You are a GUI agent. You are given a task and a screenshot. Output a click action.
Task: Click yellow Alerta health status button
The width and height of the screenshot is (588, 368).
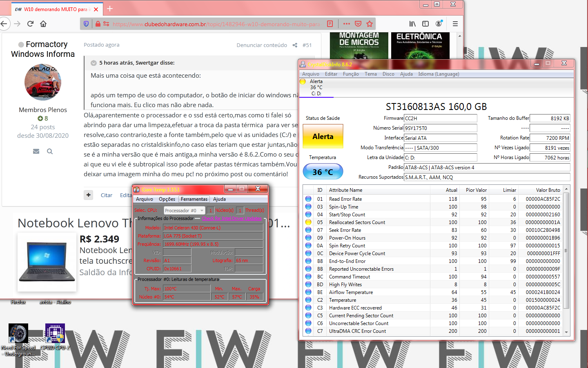tap(323, 137)
